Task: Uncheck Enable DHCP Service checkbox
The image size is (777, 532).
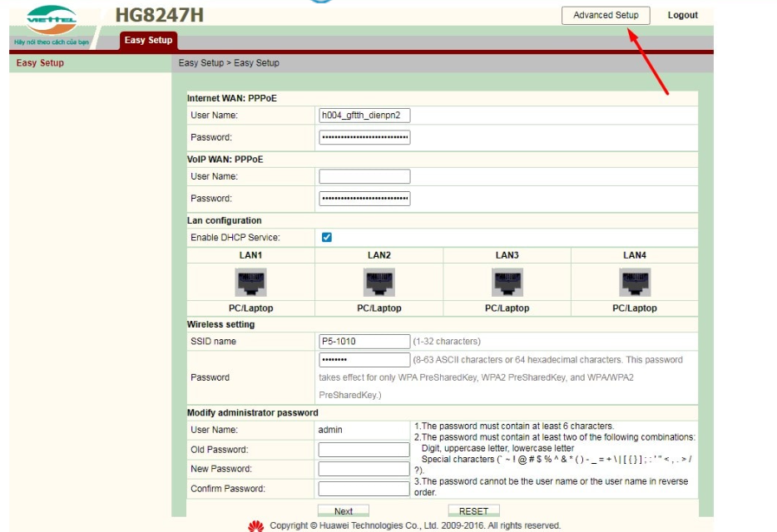Action: coord(327,238)
